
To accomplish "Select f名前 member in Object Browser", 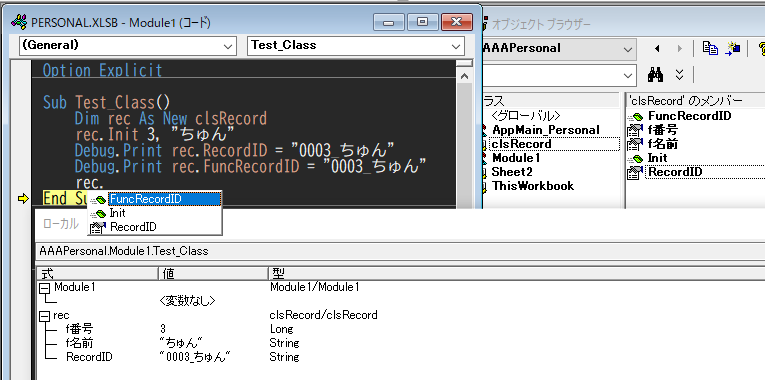I will (663, 144).
